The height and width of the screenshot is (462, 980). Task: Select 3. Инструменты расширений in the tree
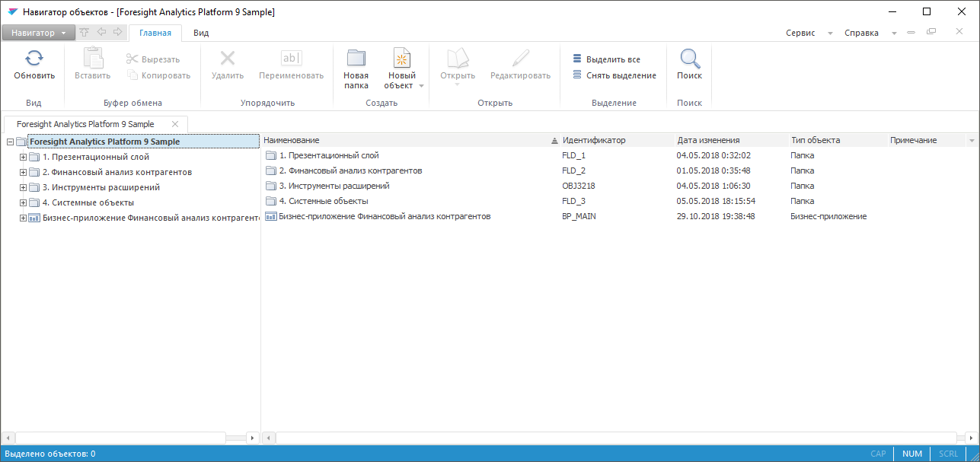tap(101, 187)
